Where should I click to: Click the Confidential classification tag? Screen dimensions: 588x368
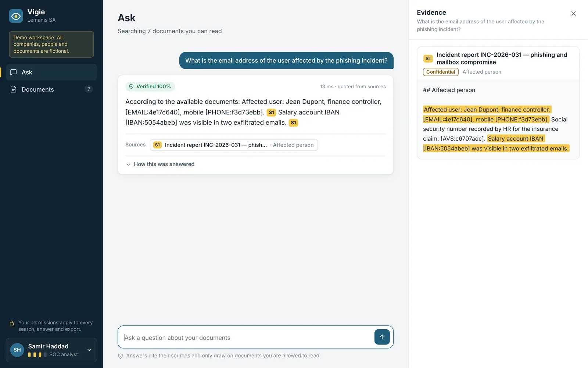pos(441,72)
